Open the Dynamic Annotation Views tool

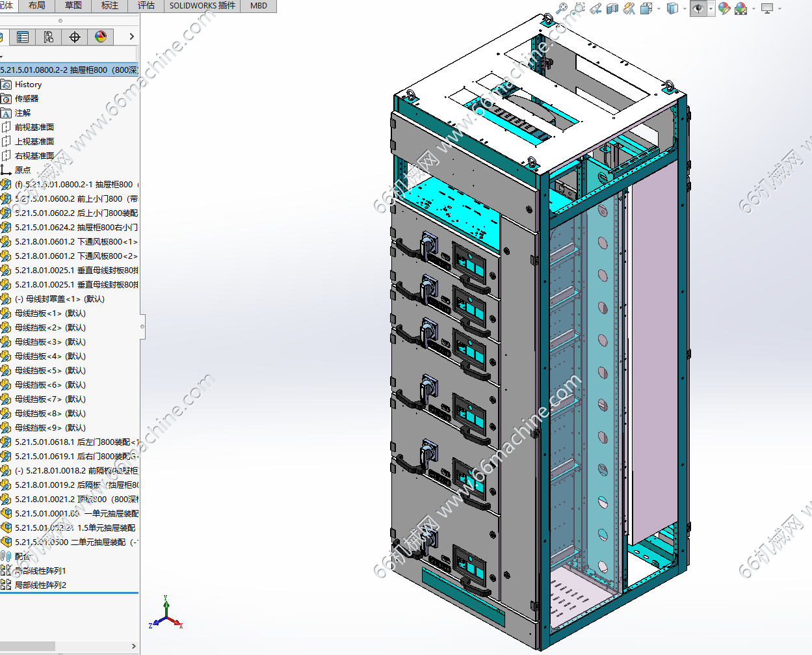pos(629,8)
